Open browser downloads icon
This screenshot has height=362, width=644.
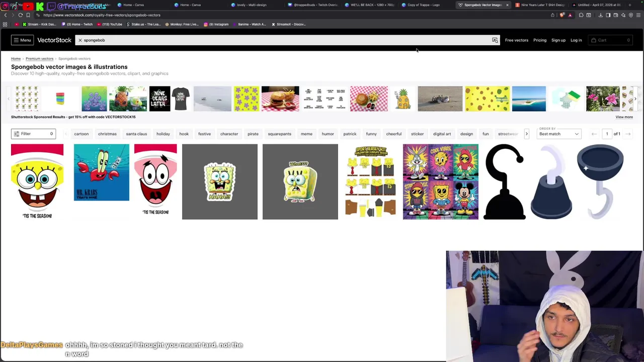(600, 15)
